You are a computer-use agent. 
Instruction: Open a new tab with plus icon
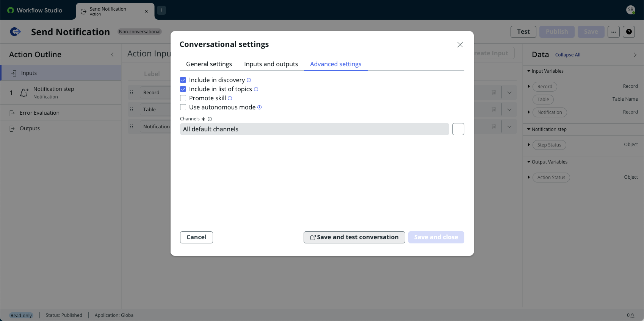tap(161, 10)
